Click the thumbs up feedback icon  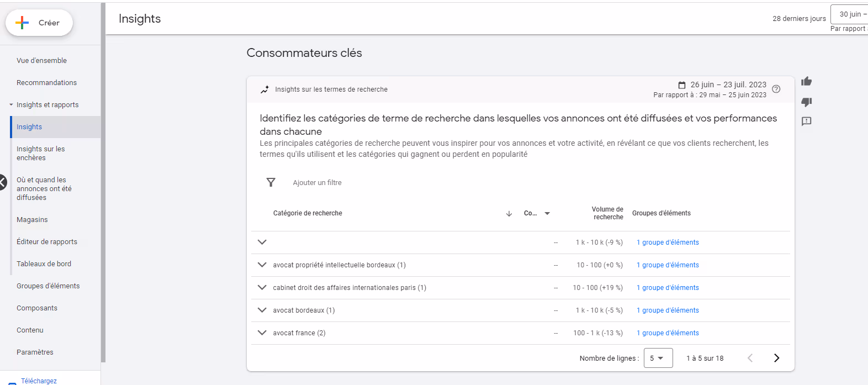click(807, 82)
